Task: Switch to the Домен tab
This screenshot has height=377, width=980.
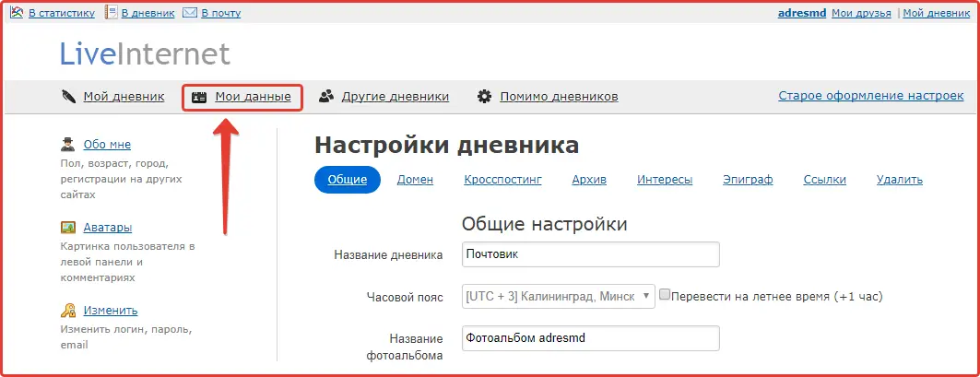Action: (415, 180)
